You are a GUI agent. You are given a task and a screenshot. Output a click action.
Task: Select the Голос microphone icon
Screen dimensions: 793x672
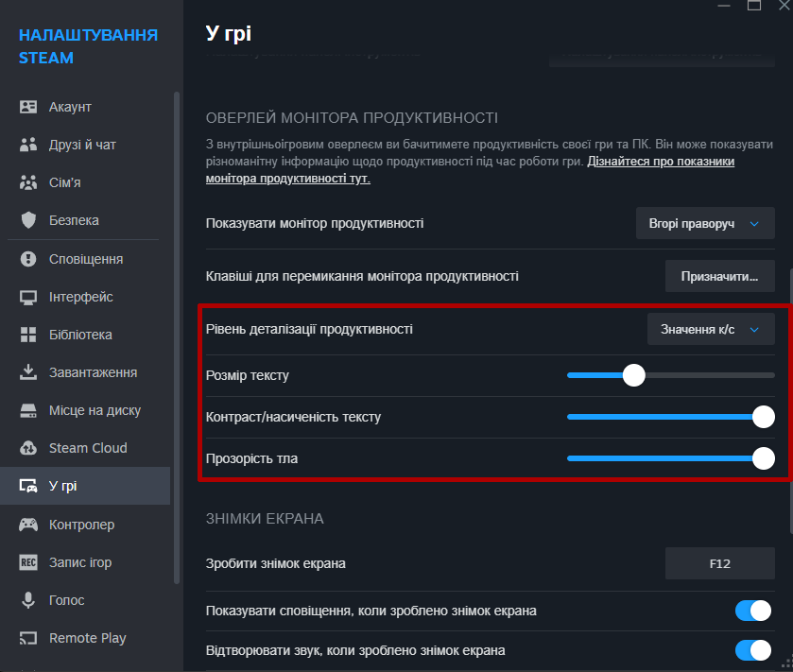point(28,600)
